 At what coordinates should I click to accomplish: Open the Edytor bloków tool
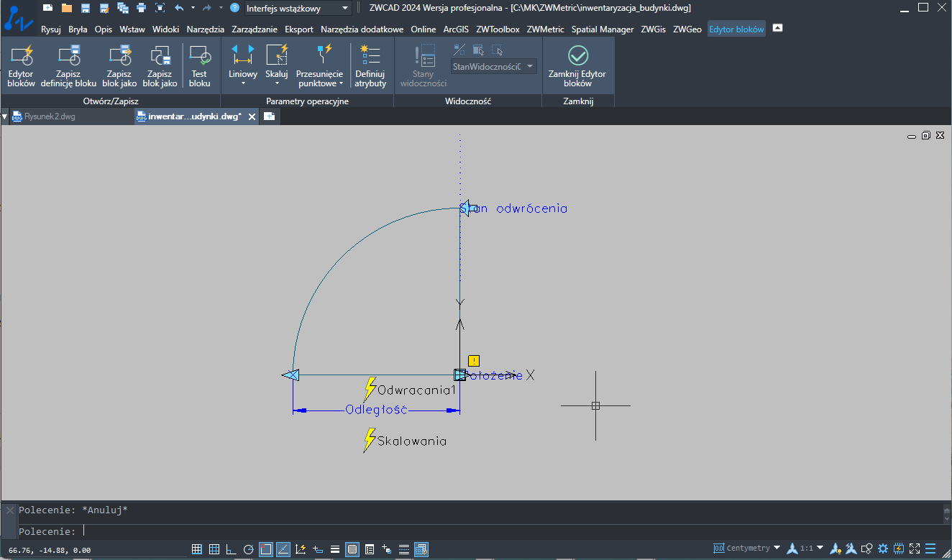[21, 66]
